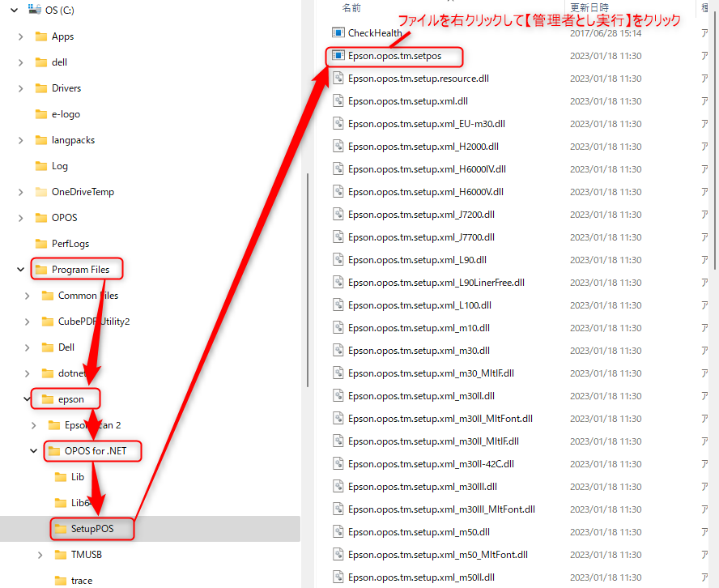The height and width of the screenshot is (588, 719).
Task: Click the trace folder icon
Action: click(x=61, y=581)
